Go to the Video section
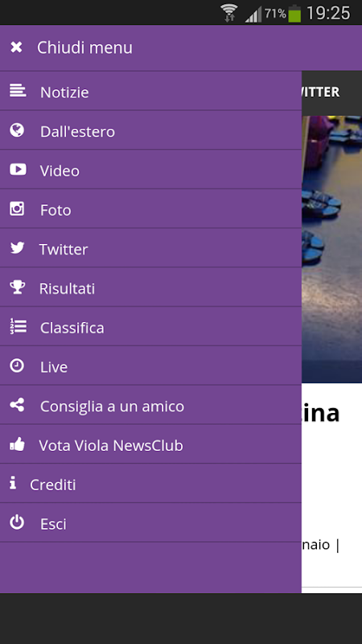The height and width of the screenshot is (644, 362). coord(150,170)
